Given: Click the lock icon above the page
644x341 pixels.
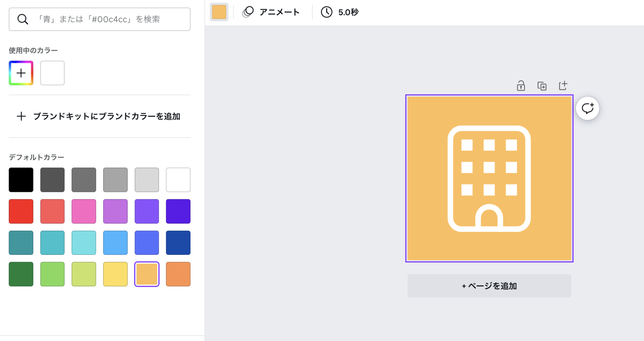Looking at the screenshot, I should [x=521, y=85].
